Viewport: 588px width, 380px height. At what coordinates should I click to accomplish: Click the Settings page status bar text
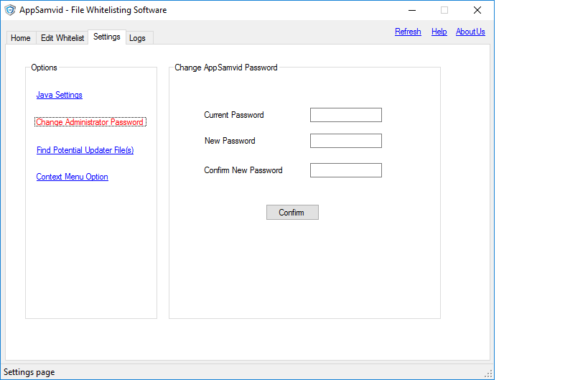[29, 372]
